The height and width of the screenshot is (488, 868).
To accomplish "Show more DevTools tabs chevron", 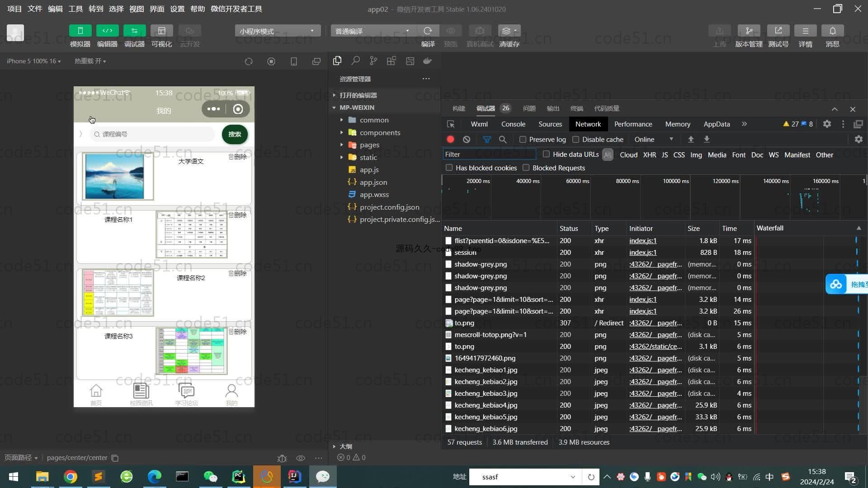I will click(x=744, y=124).
